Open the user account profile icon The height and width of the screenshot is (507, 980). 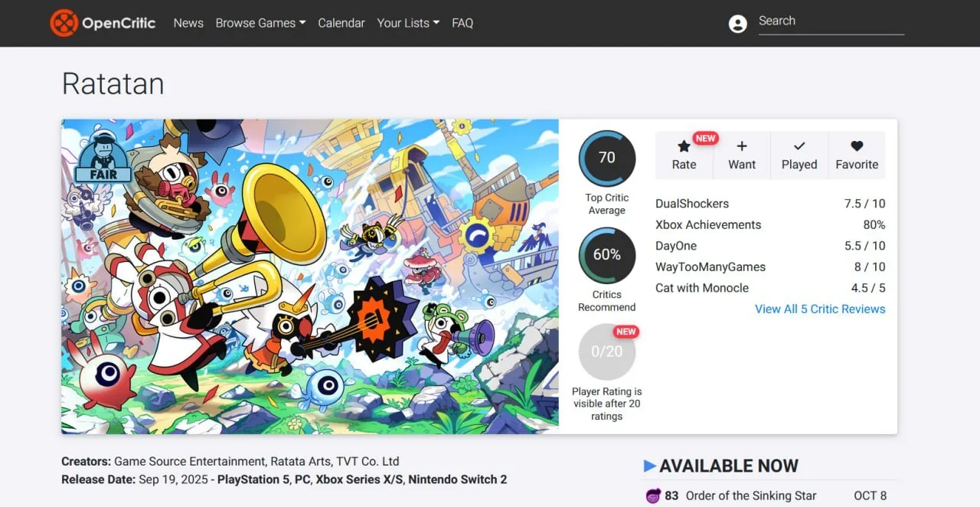click(x=737, y=24)
